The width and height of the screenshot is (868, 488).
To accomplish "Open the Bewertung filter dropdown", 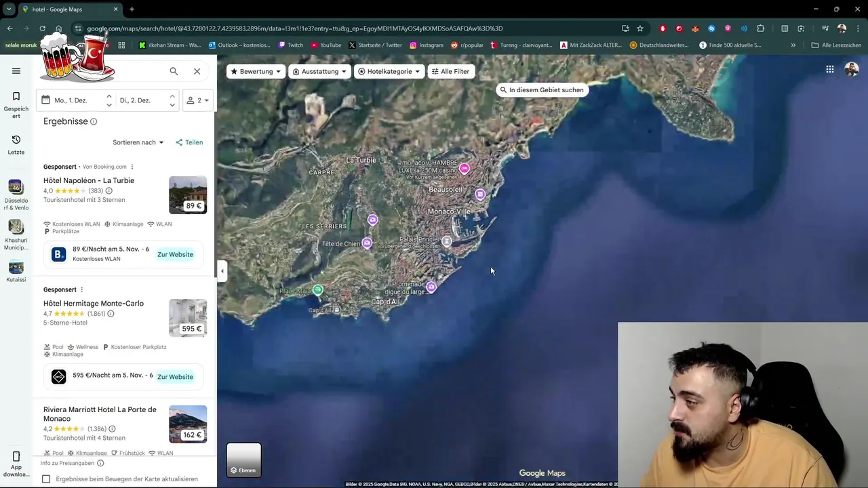I will click(x=256, y=71).
